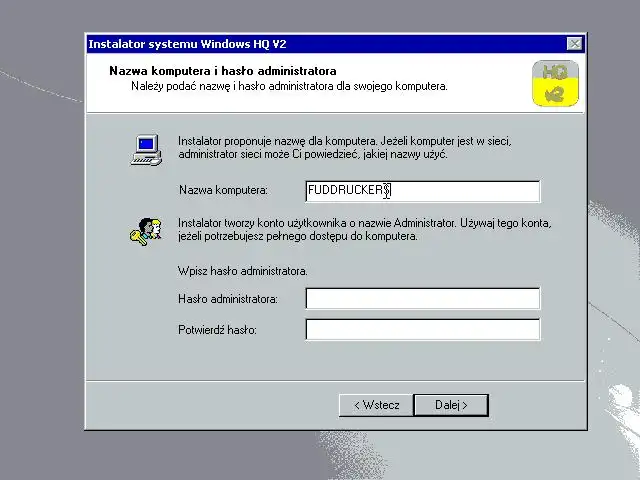Focus the Hasło administratora password field
The height and width of the screenshot is (480, 640).
click(x=422, y=299)
